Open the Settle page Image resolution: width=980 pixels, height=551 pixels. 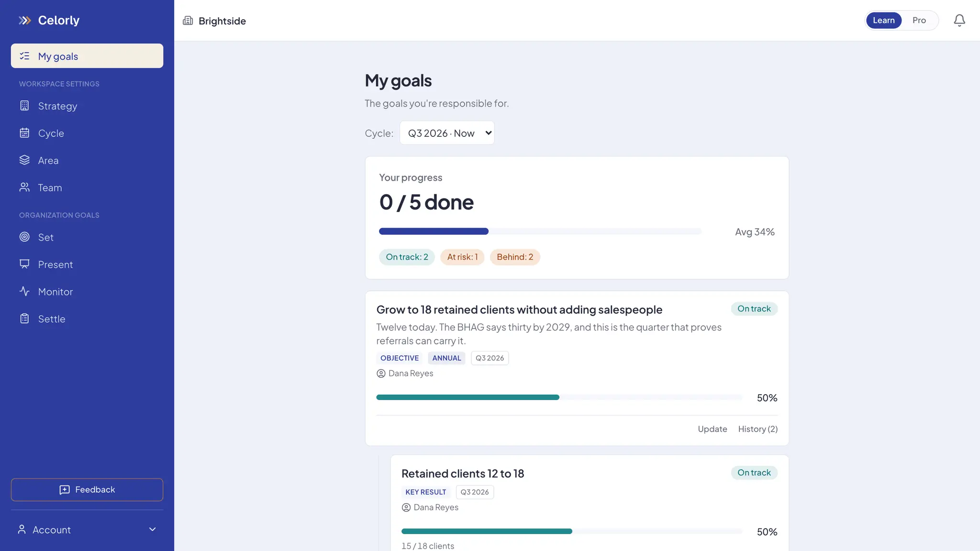point(87,319)
